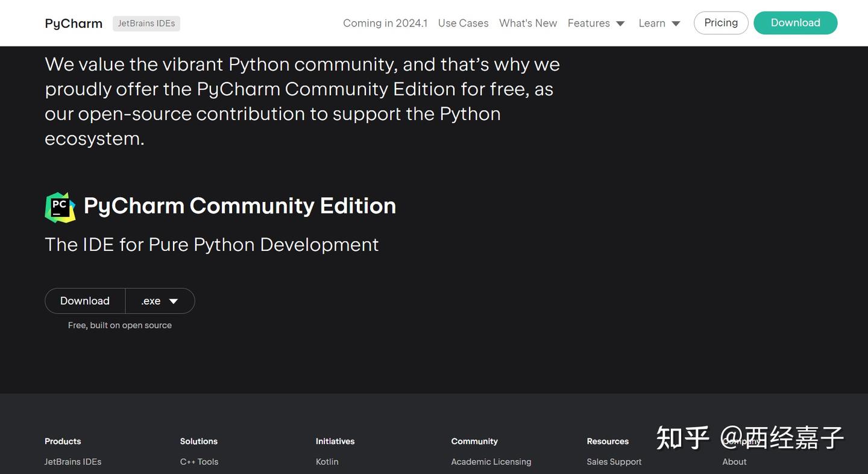Viewport: 868px width, 474px height.
Task: Click the green Download button in the header
Action: click(x=795, y=22)
